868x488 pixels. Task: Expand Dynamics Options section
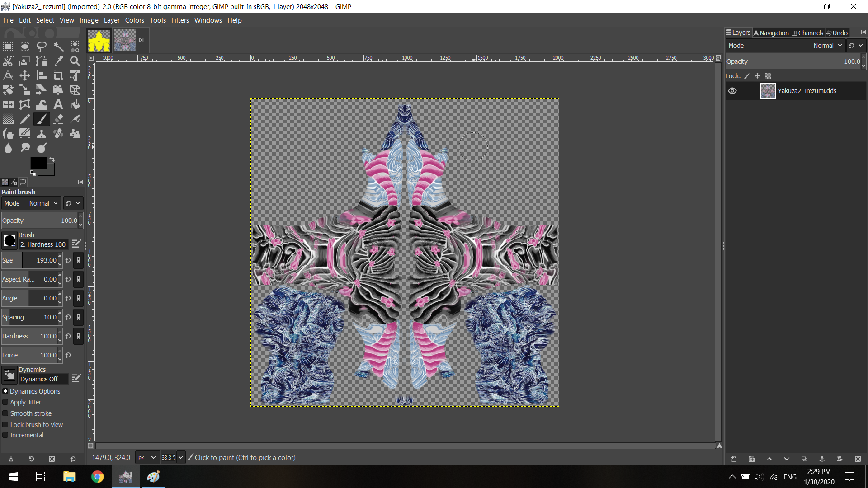pos(5,391)
